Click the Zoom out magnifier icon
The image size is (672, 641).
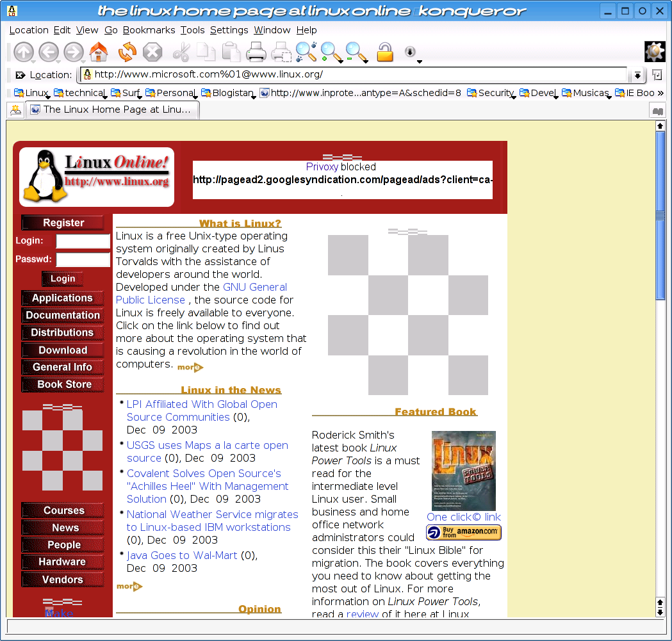(x=356, y=52)
